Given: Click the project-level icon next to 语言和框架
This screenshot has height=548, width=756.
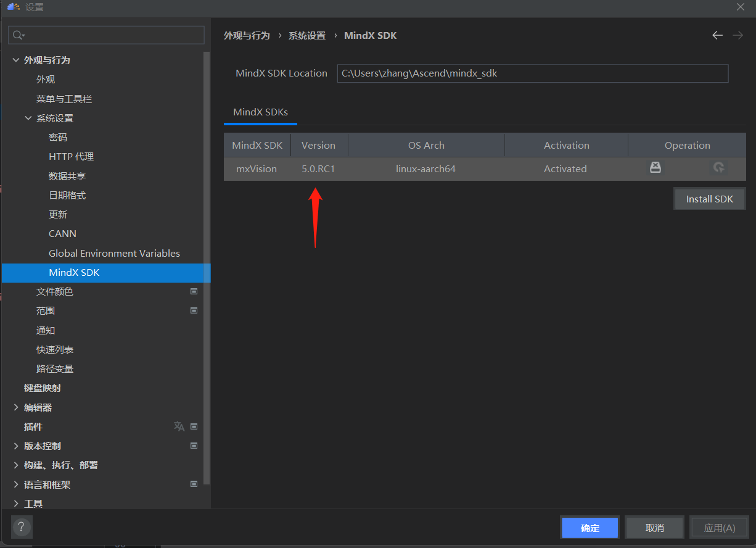Looking at the screenshot, I should tap(194, 484).
